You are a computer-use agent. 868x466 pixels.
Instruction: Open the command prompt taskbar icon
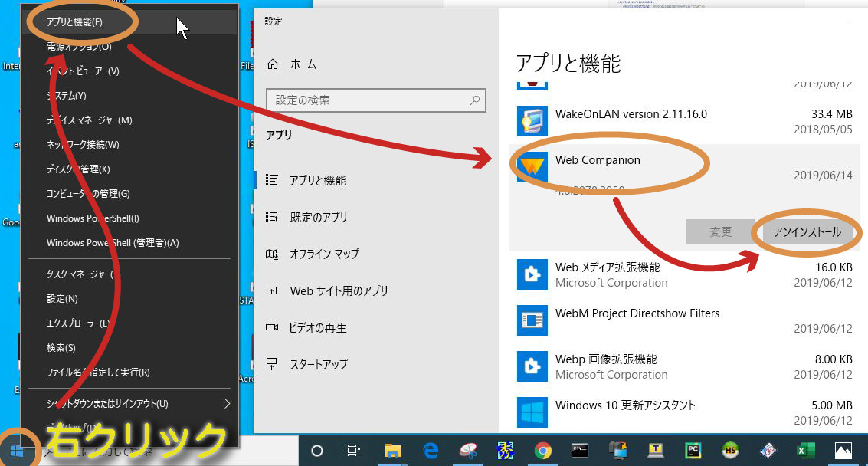[x=580, y=451]
